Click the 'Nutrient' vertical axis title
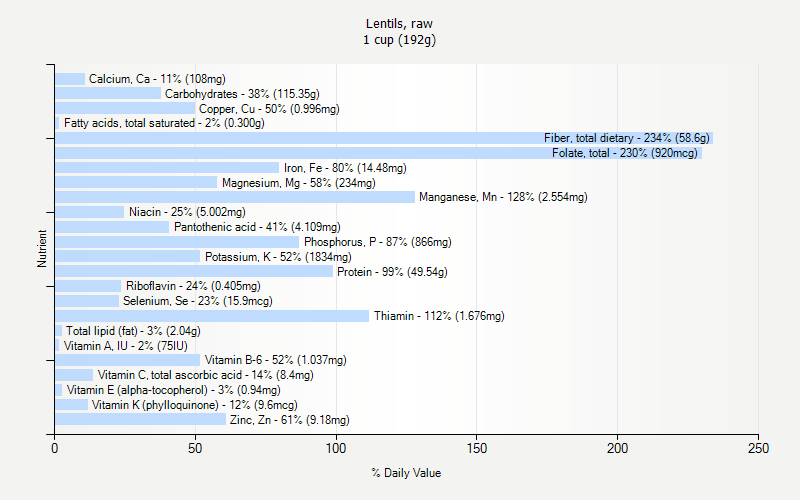Viewport: 800px width, 500px height. pos(42,249)
